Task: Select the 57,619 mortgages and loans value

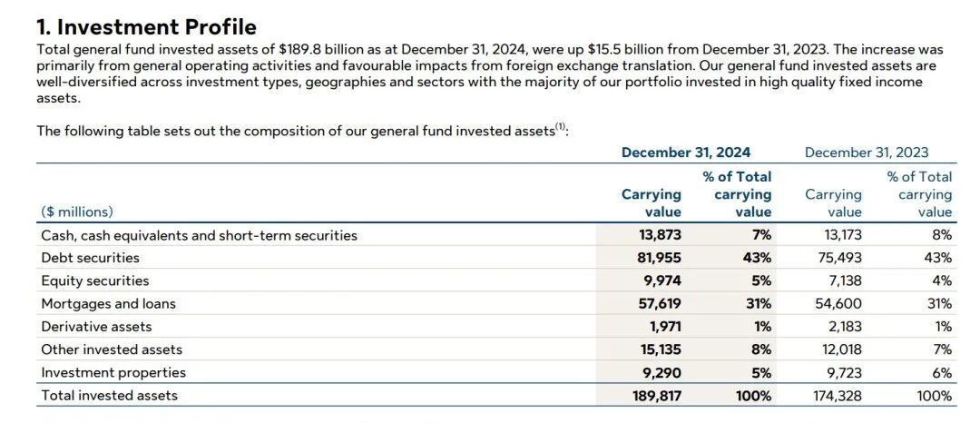Action: pos(660,303)
